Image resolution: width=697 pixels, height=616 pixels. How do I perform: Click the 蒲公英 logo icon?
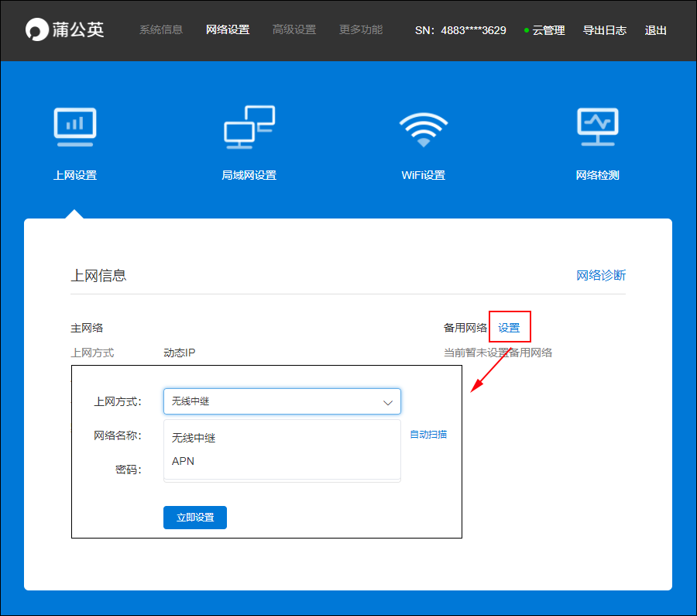[x=36, y=29]
